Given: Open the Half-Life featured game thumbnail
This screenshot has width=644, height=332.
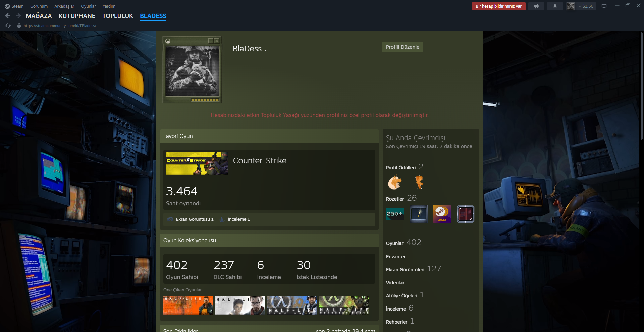Looking at the screenshot, I should pos(188,305).
